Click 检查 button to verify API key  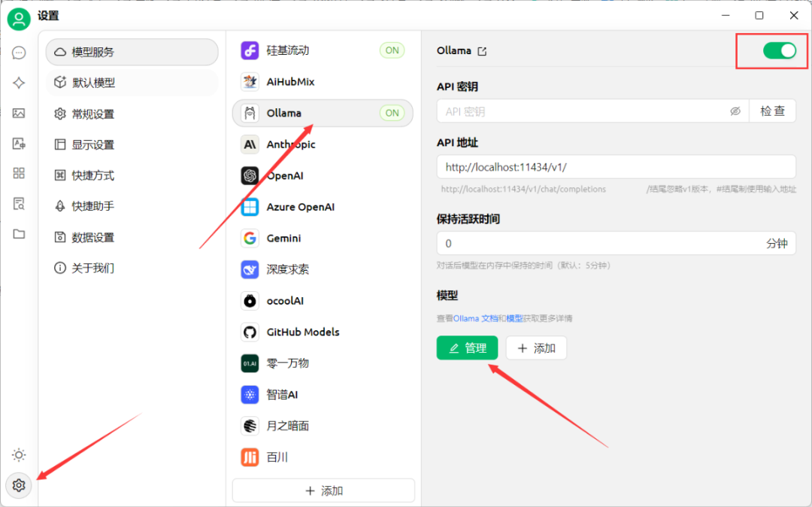coord(772,111)
